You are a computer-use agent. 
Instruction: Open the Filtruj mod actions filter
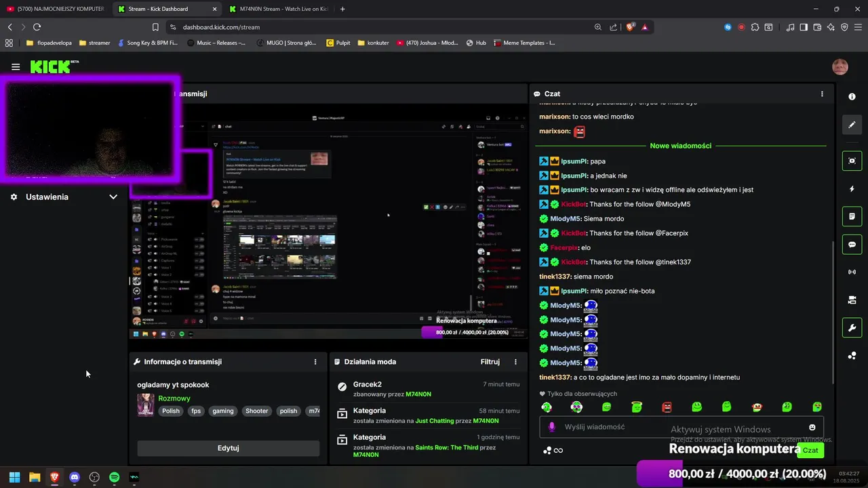pyautogui.click(x=490, y=362)
